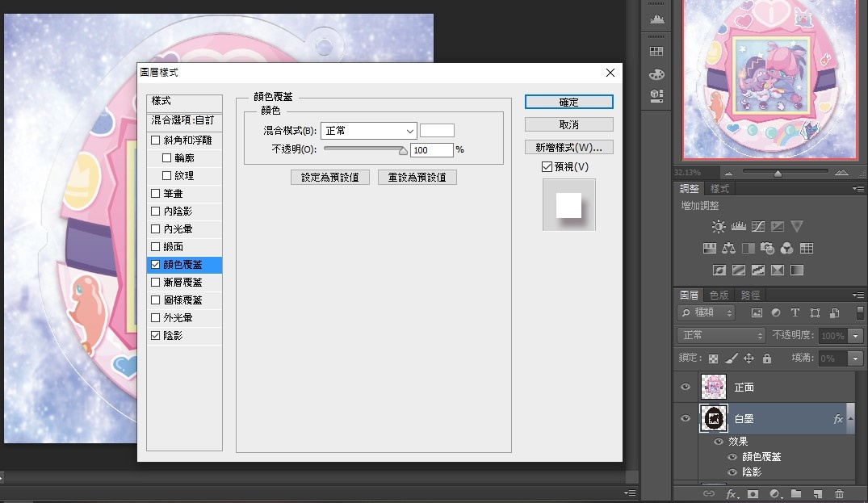Open layer filter 種類 dropdown
The height and width of the screenshot is (503, 868).
point(706,312)
